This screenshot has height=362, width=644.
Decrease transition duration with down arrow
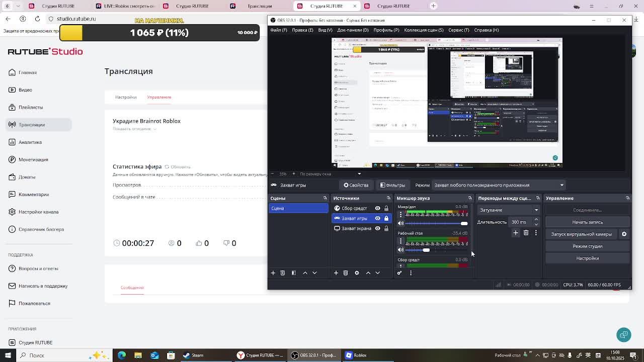tap(536, 224)
